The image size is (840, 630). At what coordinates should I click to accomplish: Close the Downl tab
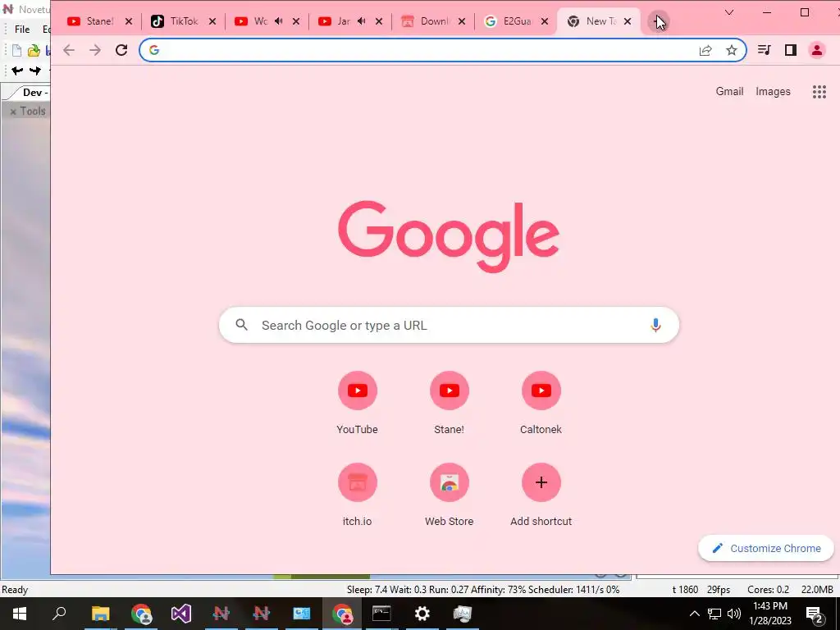[462, 21]
